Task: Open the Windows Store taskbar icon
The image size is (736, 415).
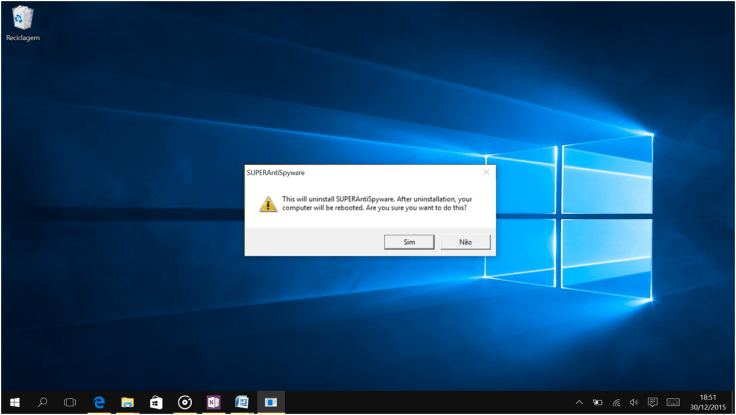Action: click(156, 402)
